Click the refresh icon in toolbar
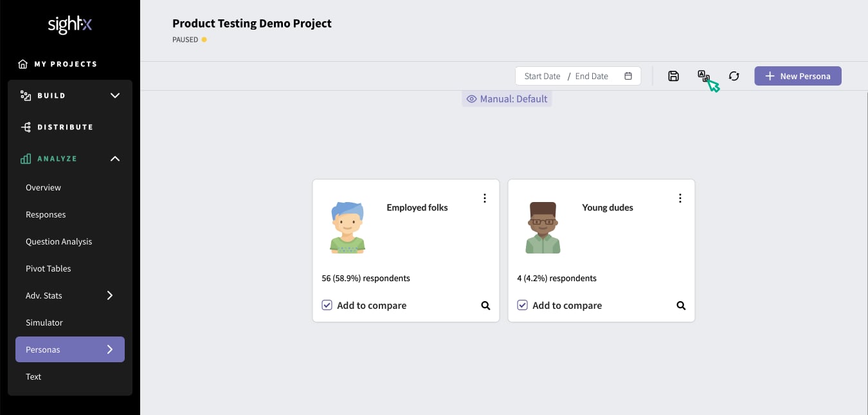Viewport: 868px width, 415px height. coord(734,76)
